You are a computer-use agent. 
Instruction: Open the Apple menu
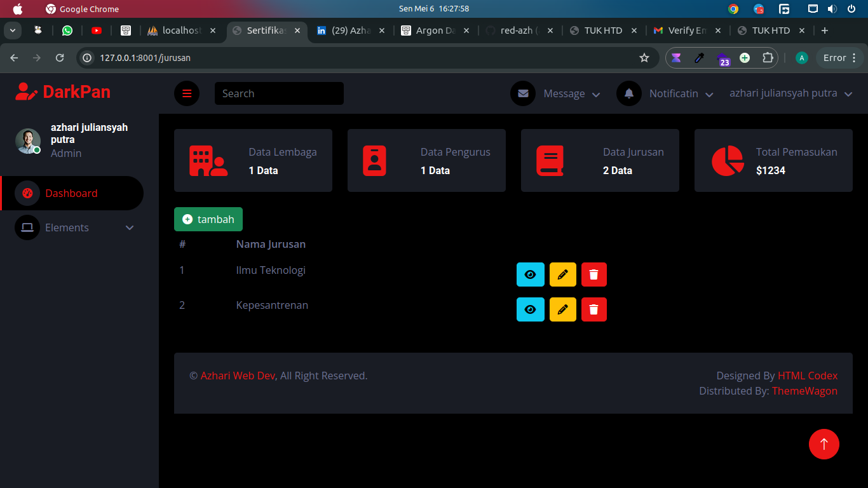pyautogui.click(x=17, y=9)
